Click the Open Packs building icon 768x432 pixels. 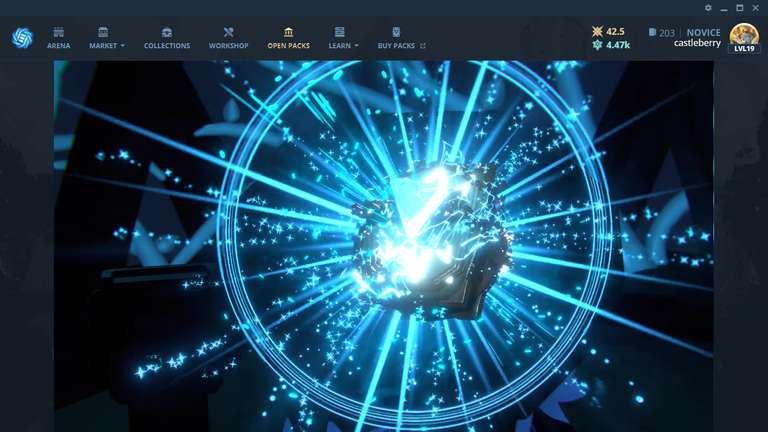tap(288, 32)
